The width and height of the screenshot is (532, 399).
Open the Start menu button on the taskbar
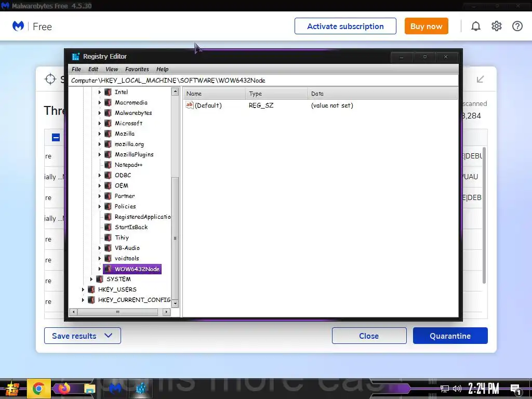tap(11, 389)
